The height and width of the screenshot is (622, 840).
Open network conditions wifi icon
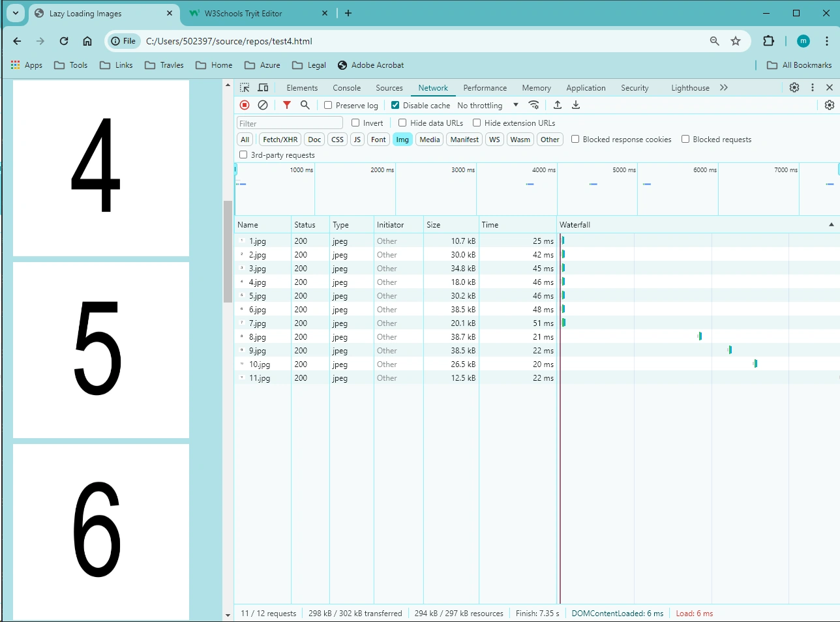[533, 105]
